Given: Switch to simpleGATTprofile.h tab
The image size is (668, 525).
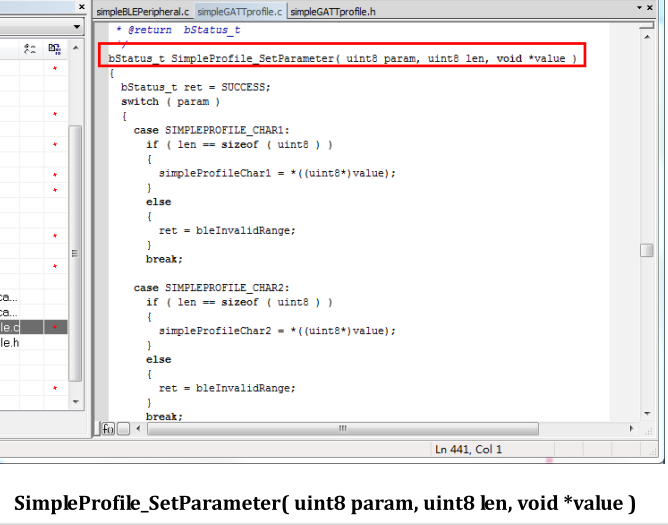Looking at the screenshot, I should (x=333, y=12).
